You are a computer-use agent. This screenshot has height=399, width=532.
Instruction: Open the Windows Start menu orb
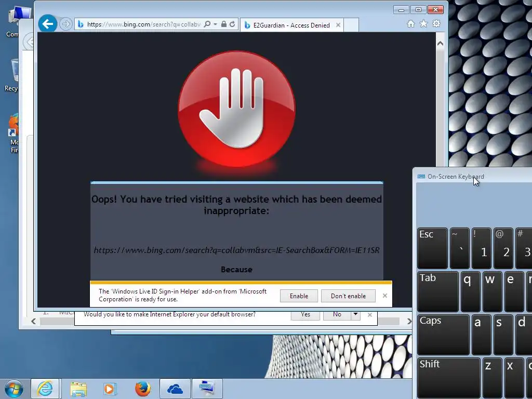(14, 389)
